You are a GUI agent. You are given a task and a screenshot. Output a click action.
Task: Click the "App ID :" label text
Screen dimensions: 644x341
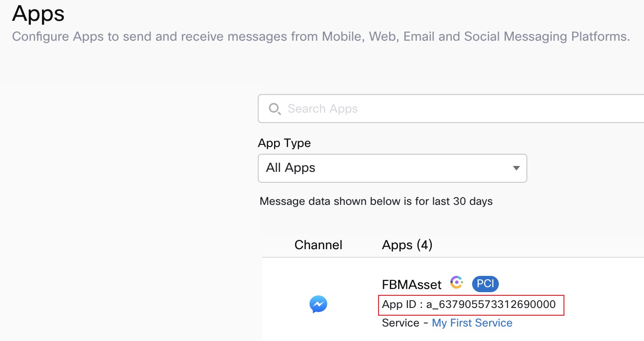(x=402, y=304)
